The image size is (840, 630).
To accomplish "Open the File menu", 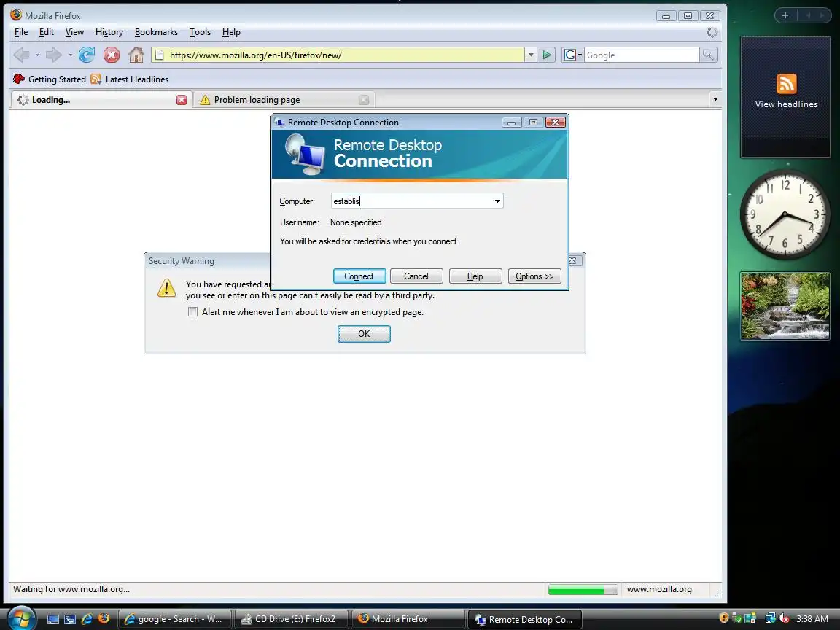I will pyautogui.click(x=21, y=32).
